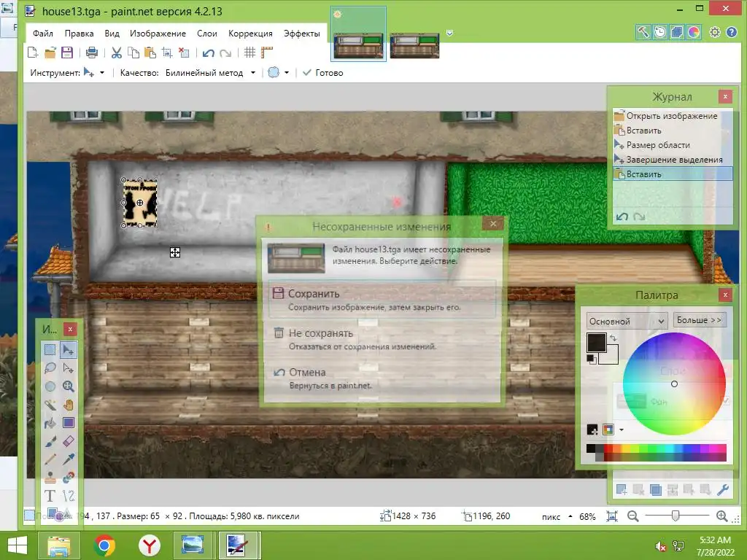Toggle the rulers icon
This screenshot has width=747, height=560.
267,52
